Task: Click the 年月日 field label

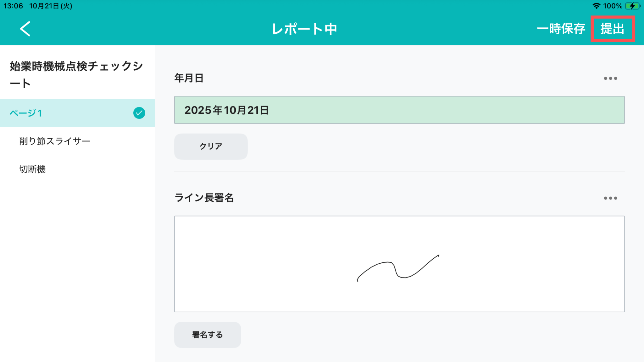Action: pyautogui.click(x=189, y=78)
